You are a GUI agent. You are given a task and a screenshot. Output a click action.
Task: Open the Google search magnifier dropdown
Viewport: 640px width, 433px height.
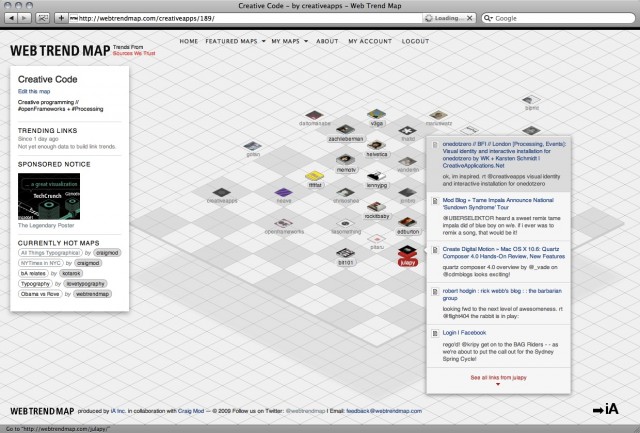coord(488,18)
